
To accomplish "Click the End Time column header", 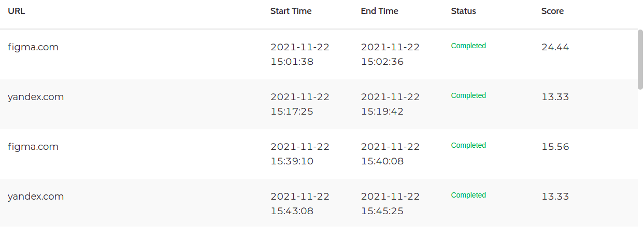I will click(x=379, y=11).
